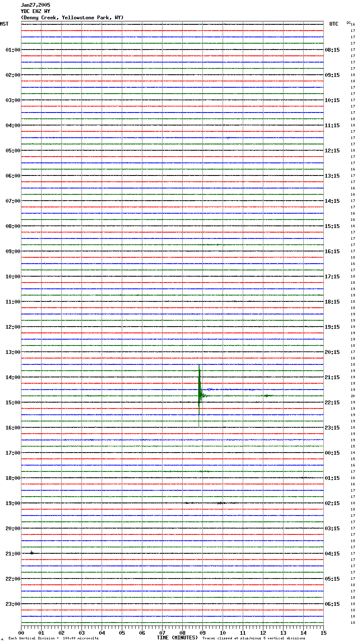Click the 'MST' time zone label
This screenshot has height=644, width=357.
(x=4, y=24)
